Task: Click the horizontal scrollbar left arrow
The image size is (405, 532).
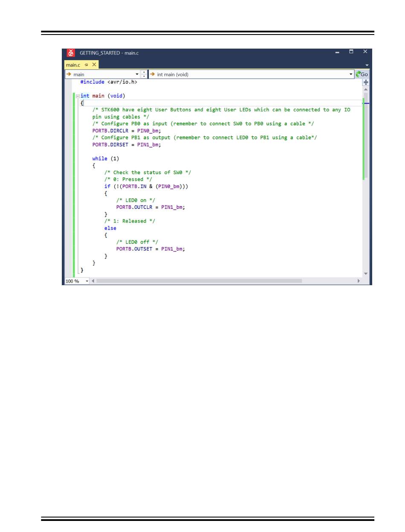Action: pyautogui.click(x=93, y=281)
